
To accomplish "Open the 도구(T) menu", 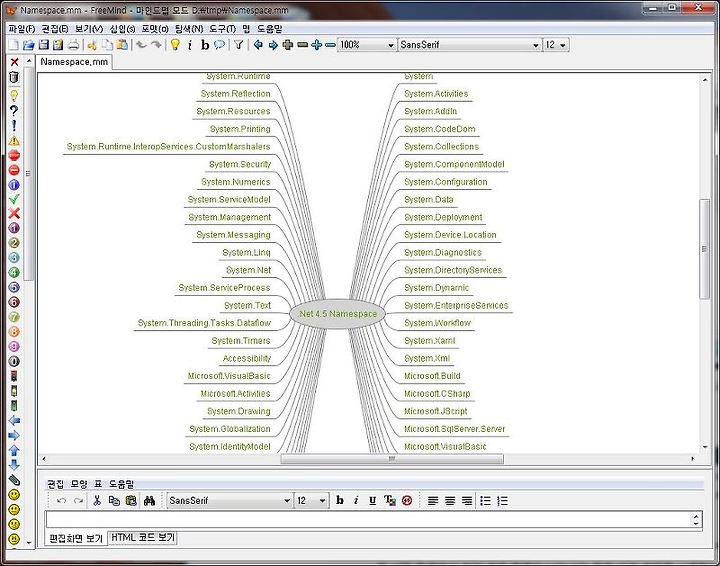I will tap(223, 29).
